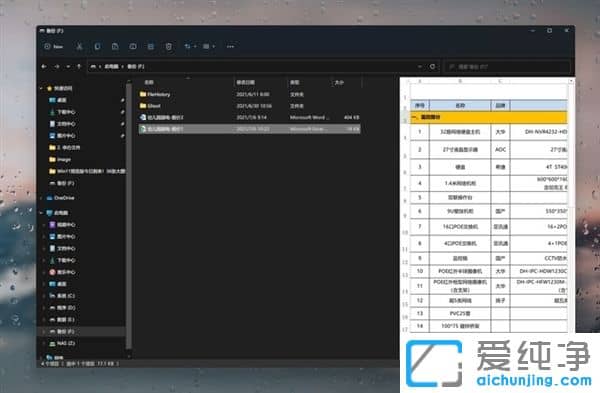The image size is (600, 393).
Task: Collapse the Quick access tree section
Action: 41,88
